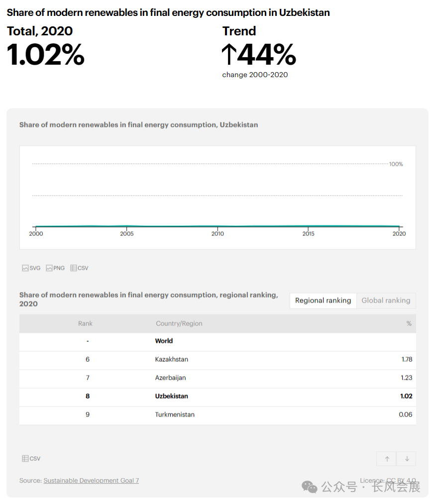Click the Country/Region column header
The width and height of the screenshot is (434, 504).
coord(179,323)
